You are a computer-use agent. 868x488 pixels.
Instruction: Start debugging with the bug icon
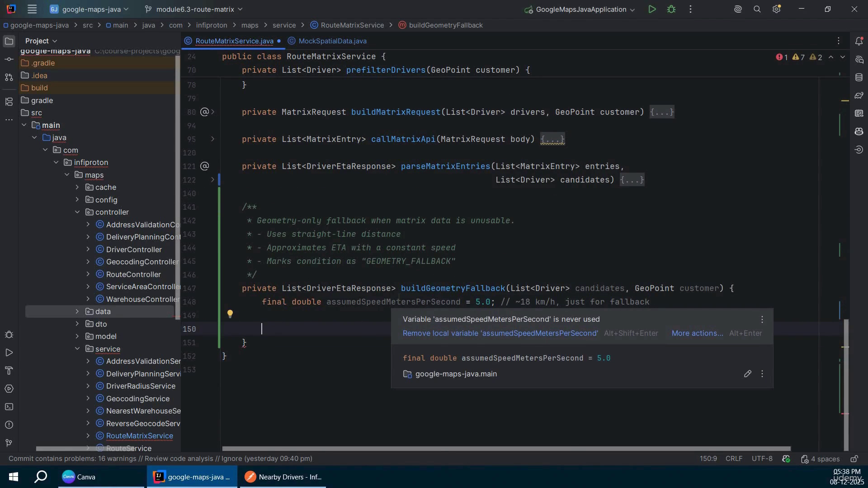pos(671,9)
